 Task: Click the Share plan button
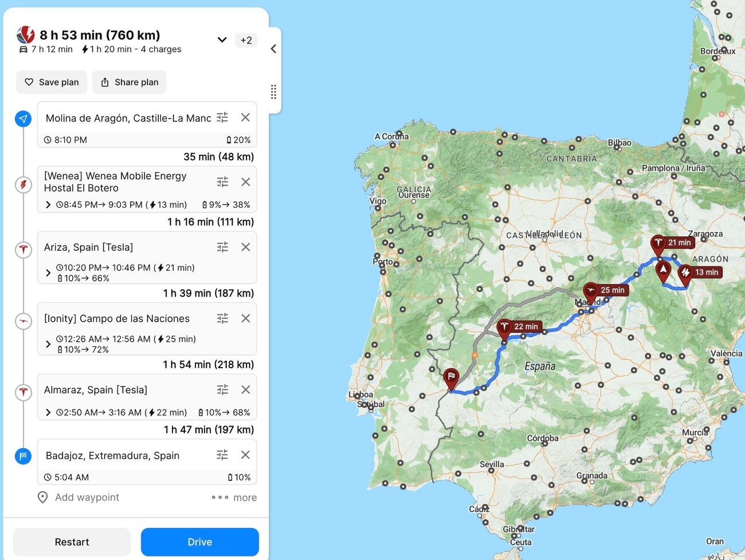[130, 82]
